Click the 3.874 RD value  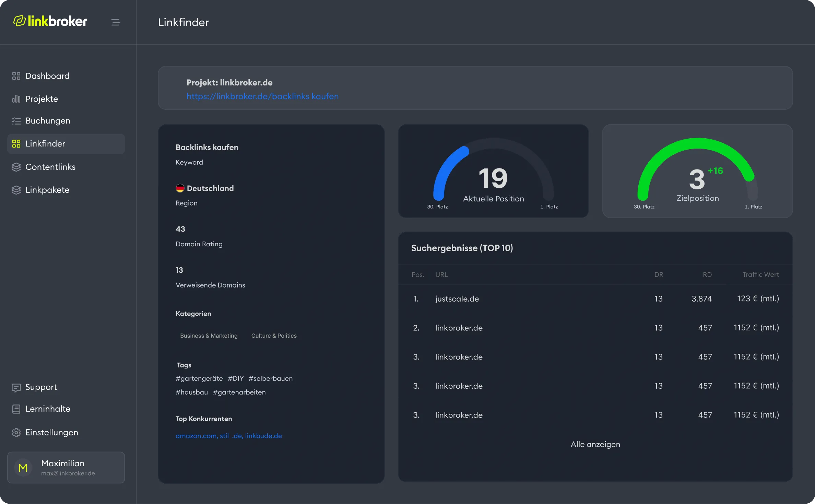tap(701, 299)
